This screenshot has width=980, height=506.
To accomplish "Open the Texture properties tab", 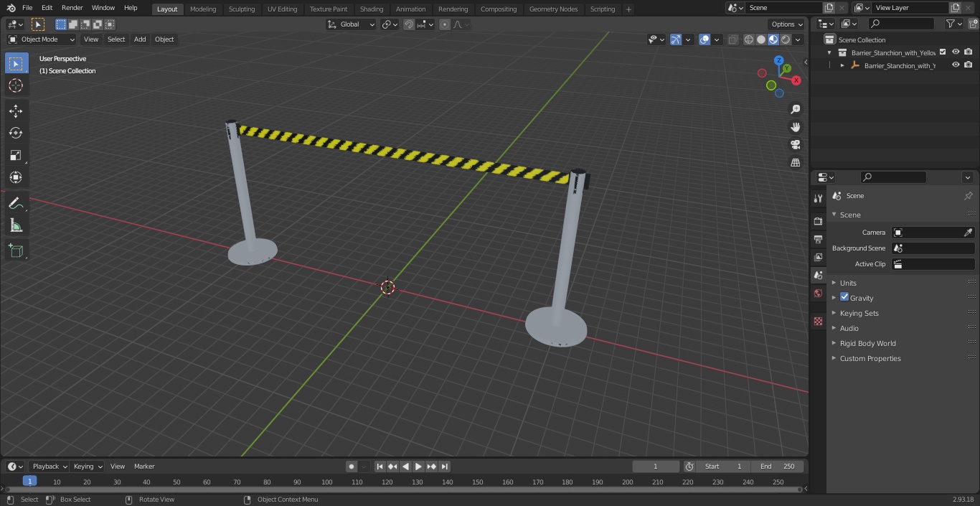I will [x=818, y=321].
